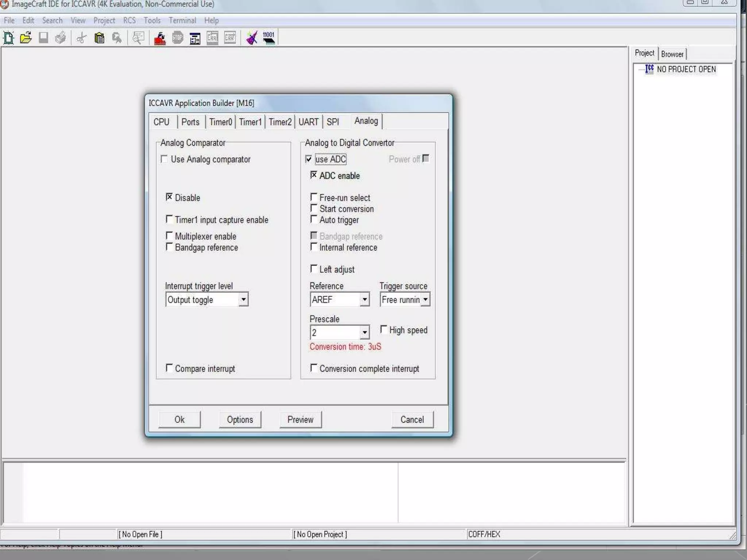Toggle the comparator Disable checkbox
747x560 pixels.
pos(169,197)
